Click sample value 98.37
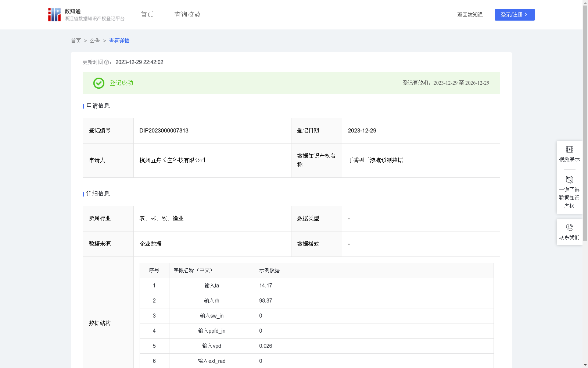588x368 pixels. (x=266, y=301)
